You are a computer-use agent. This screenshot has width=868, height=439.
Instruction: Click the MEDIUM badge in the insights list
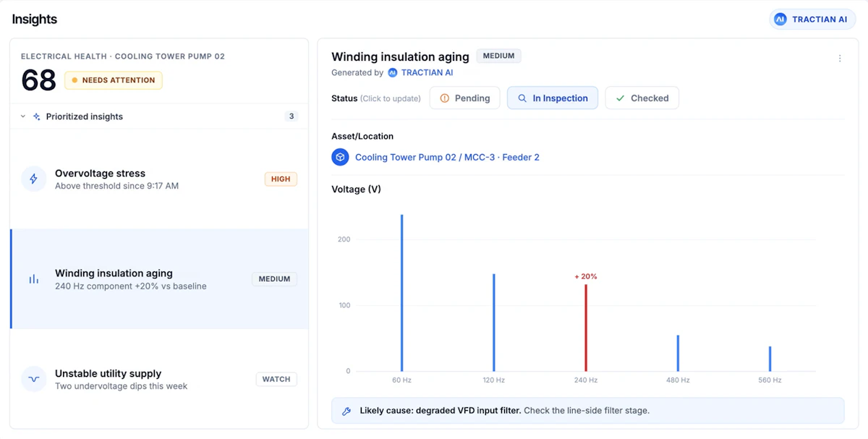pos(274,279)
